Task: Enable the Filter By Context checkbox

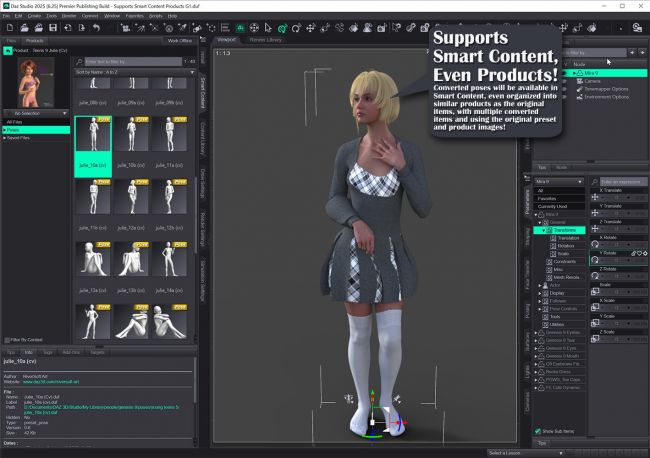Action: [x=7, y=340]
